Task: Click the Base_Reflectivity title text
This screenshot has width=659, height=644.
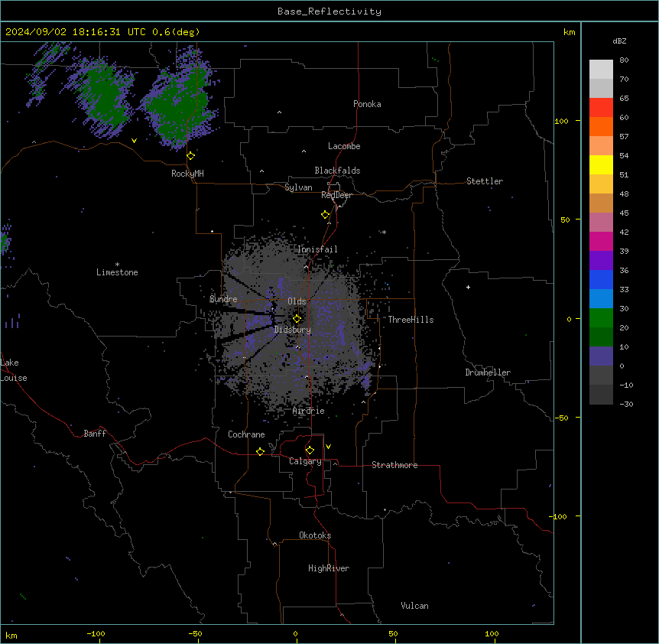Action: click(x=329, y=11)
